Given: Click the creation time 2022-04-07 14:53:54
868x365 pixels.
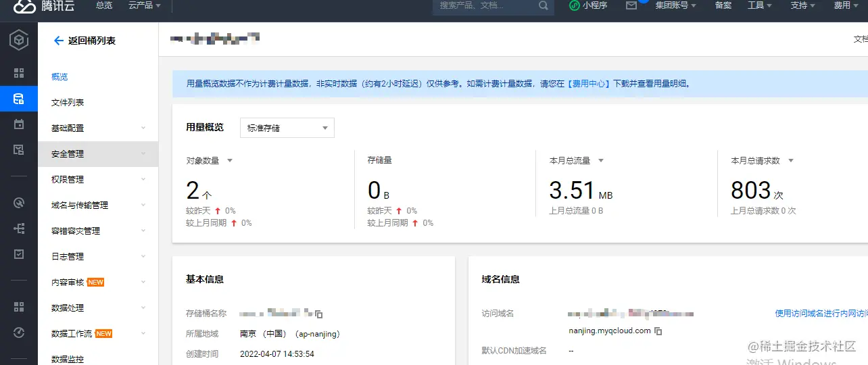Looking at the screenshot, I should click(x=277, y=354).
